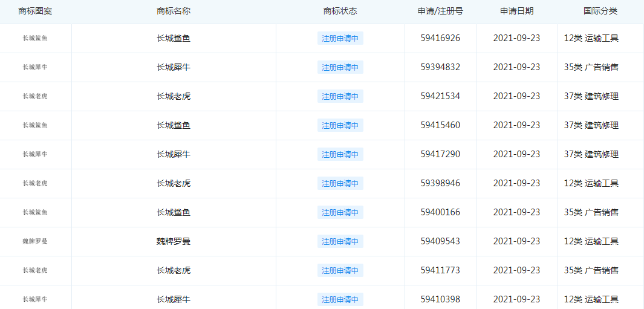Image resolution: width=644 pixels, height=309 pixels.
Task: Click 注册申请中 status badge for 魏牌罗曼
Action: coord(340,241)
